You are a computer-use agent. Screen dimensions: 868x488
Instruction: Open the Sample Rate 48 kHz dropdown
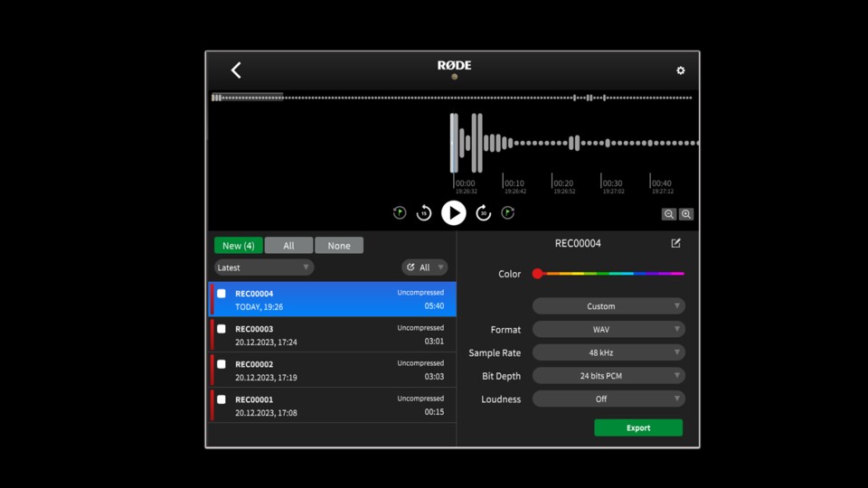point(609,352)
